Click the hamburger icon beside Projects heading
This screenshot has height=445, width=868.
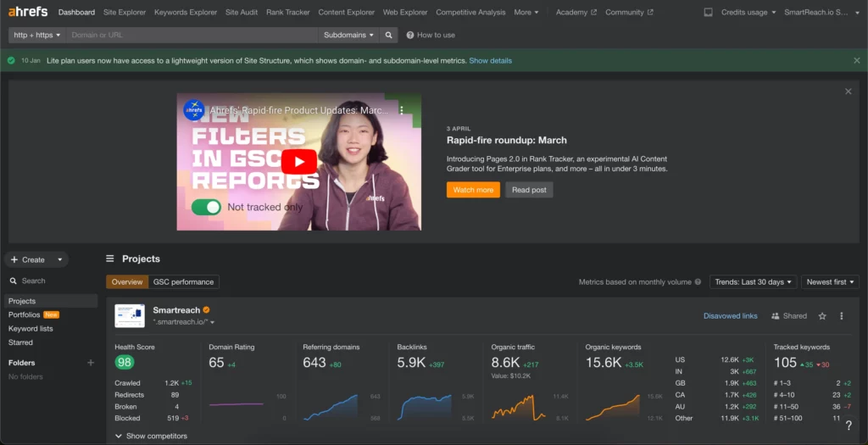(110, 259)
